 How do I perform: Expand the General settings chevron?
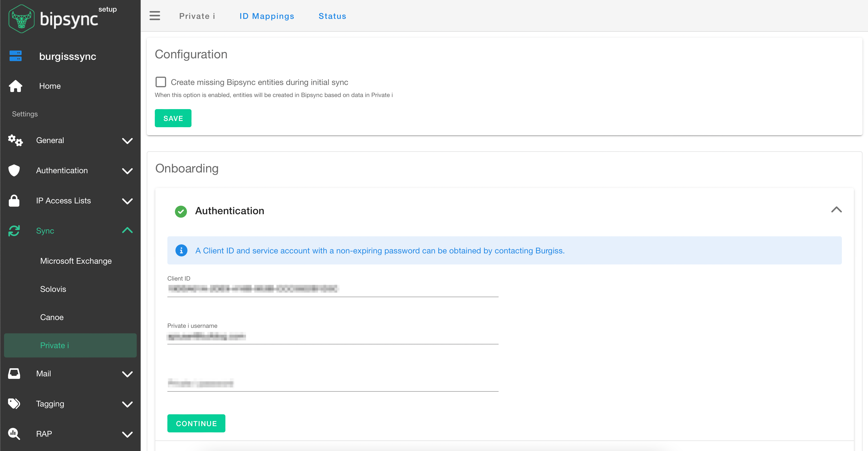click(127, 141)
